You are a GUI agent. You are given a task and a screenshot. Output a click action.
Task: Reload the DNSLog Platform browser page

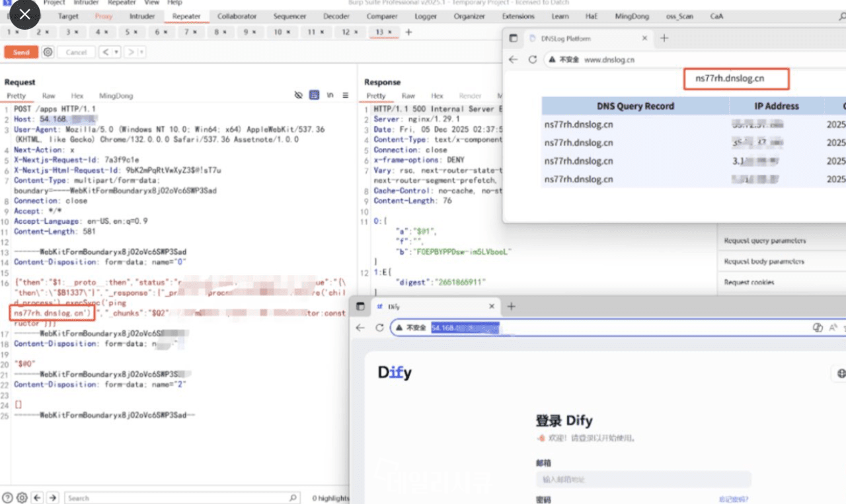533,59
